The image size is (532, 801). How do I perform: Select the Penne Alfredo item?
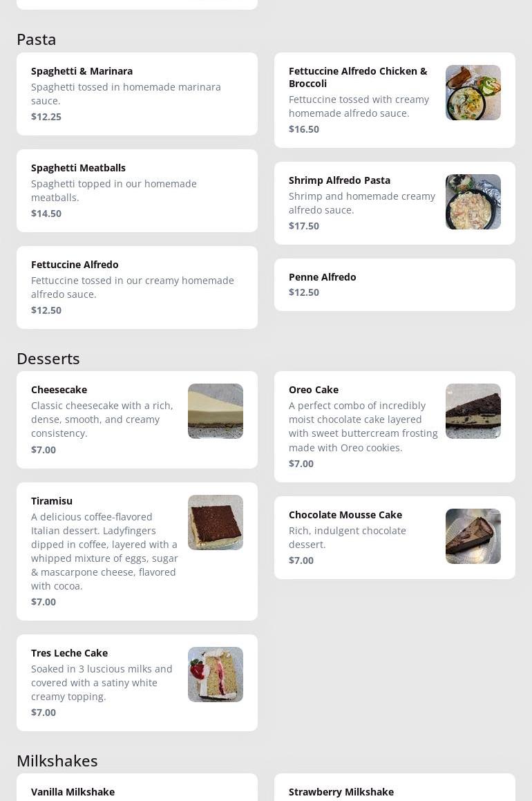pyautogui.click(x=395, y=285)
